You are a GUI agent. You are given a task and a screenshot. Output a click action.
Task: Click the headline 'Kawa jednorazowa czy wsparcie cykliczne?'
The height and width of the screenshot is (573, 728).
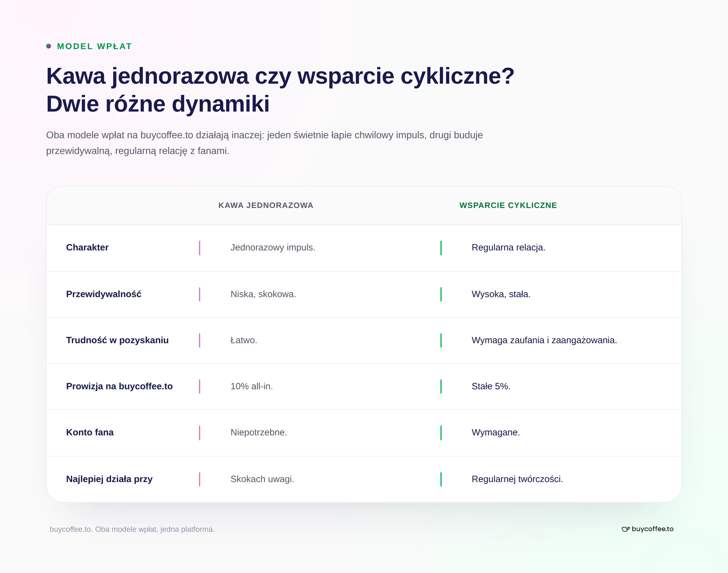280,76
